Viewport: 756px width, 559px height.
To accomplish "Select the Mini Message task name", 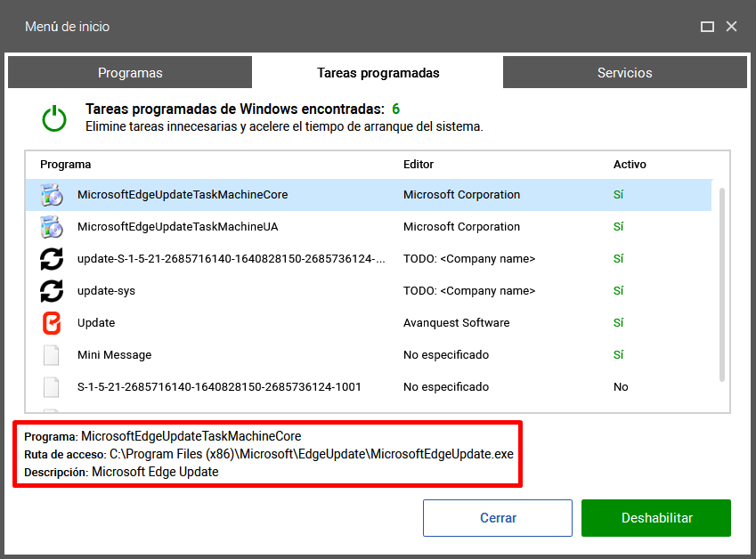I will click(x=115, y=354).
